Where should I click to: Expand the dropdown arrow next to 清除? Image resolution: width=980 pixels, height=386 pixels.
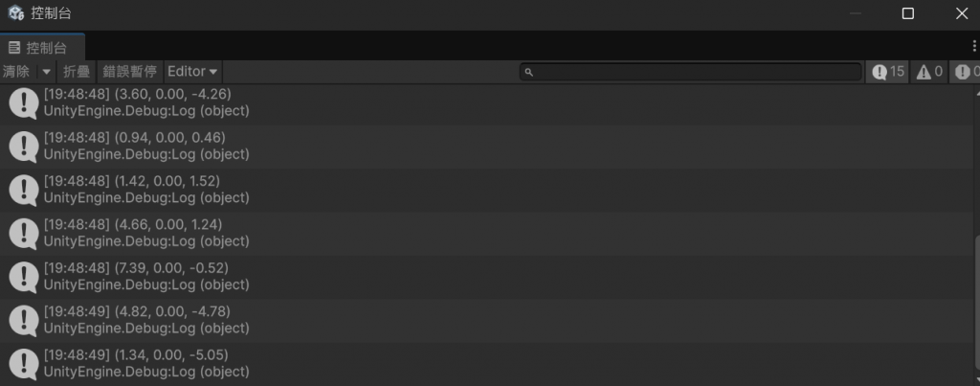(46, 72)
